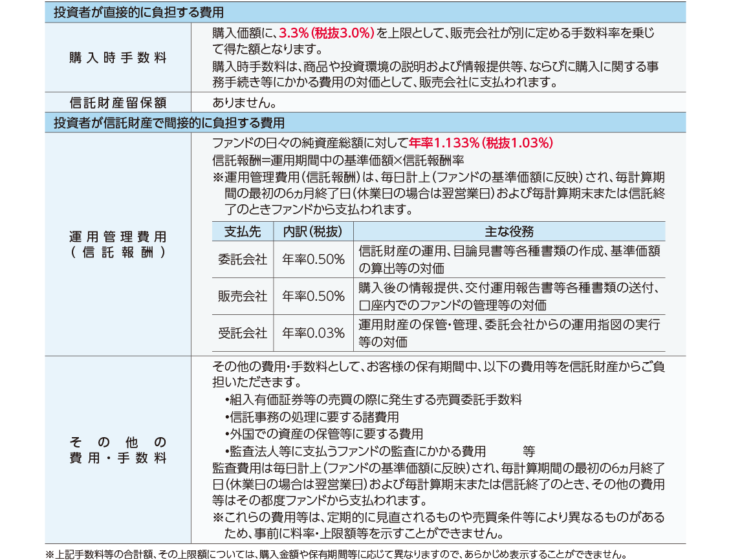Screen dimensions: 731x560
Task: Click 年率0.50% in the 委託会社 row
Action: (313, 259)
